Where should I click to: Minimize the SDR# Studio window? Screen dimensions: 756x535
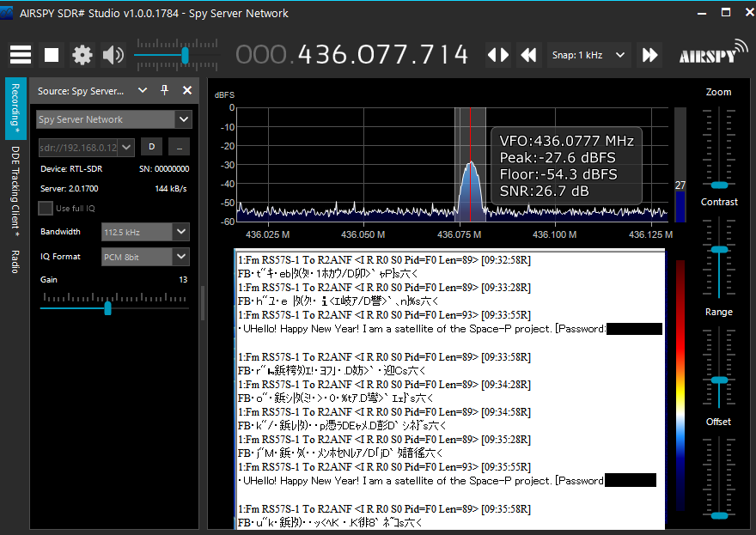(x=702, y=13)
